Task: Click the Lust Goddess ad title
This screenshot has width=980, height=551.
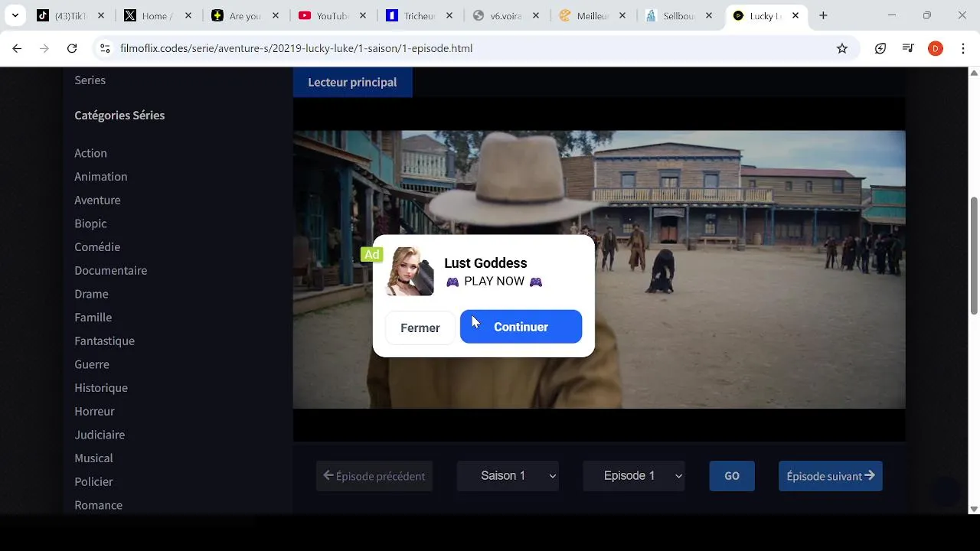Action: [x=485, y=263]
